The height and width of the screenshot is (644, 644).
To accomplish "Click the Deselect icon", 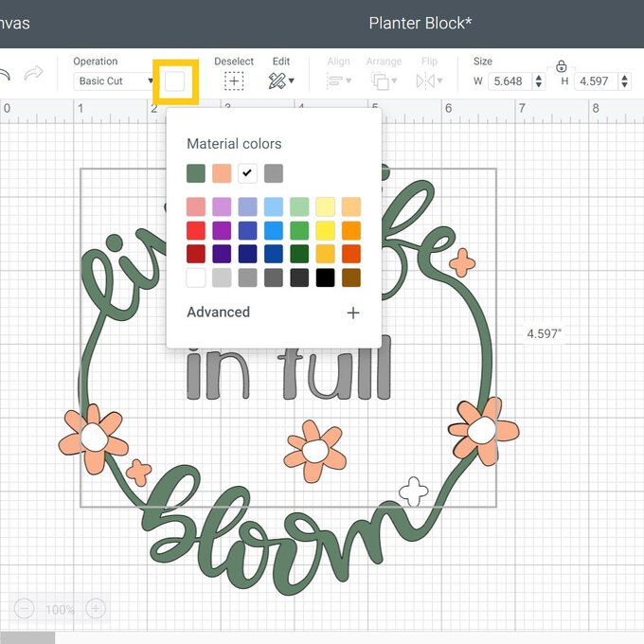I will click(x=234, y=80).
